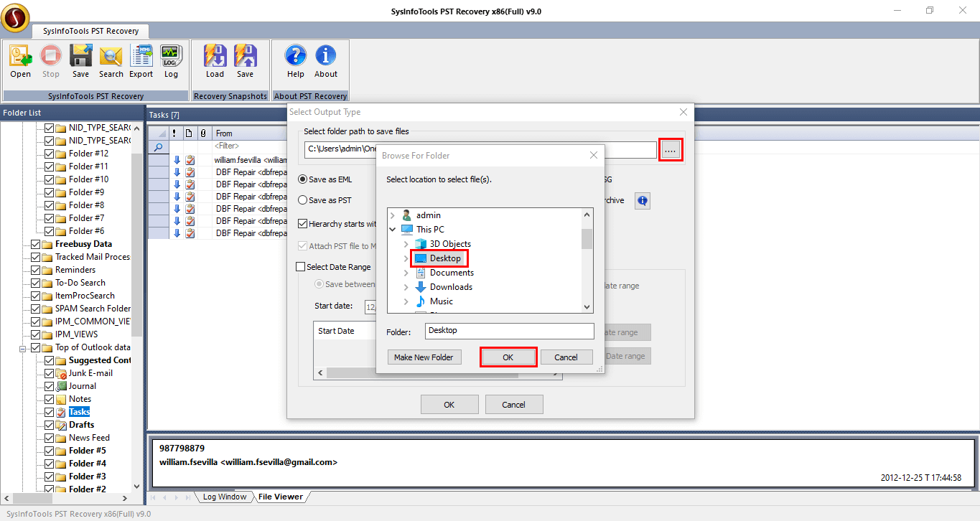Click the Stop scanning icon
Screen dimensions: 980x521
(x=50, y=62)
